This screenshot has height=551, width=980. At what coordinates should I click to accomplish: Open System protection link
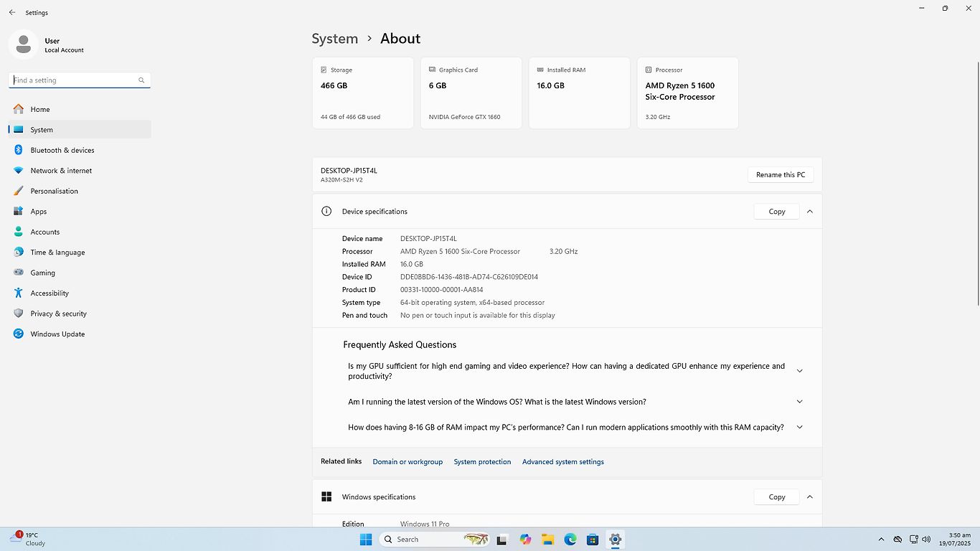[x=482, y=462]
